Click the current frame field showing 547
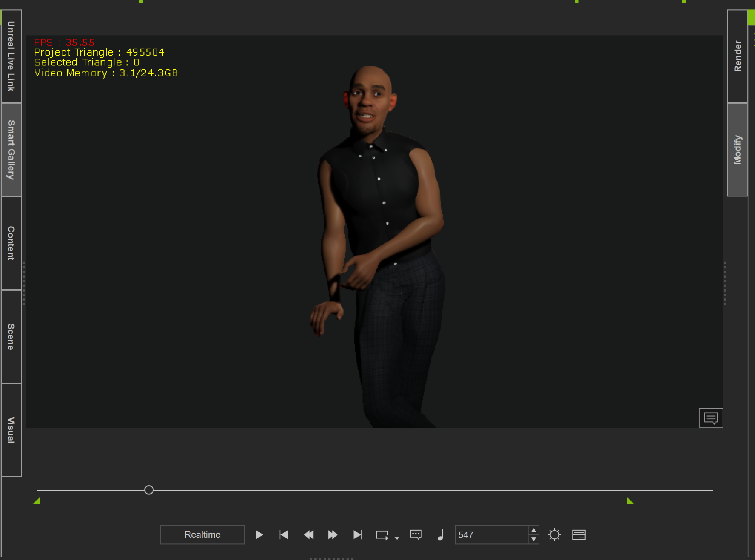Image resolution: width=755 pixels, height=560 pixels. [492, 535]
